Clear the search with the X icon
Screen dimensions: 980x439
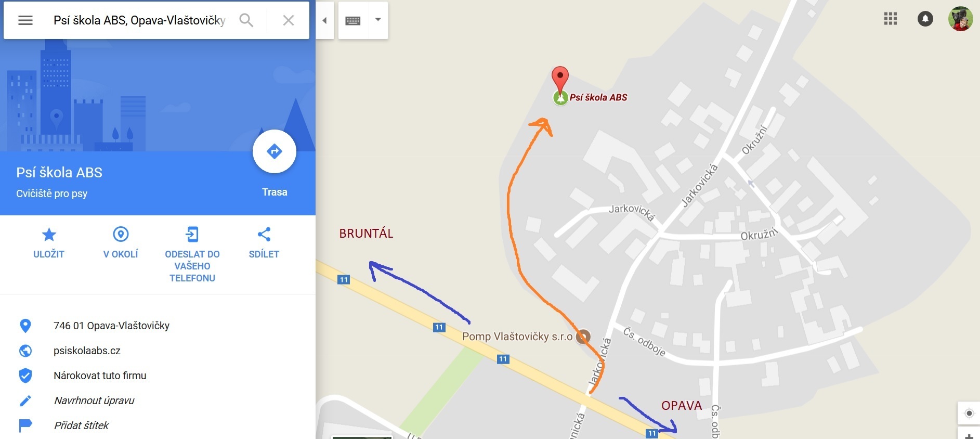288,20
